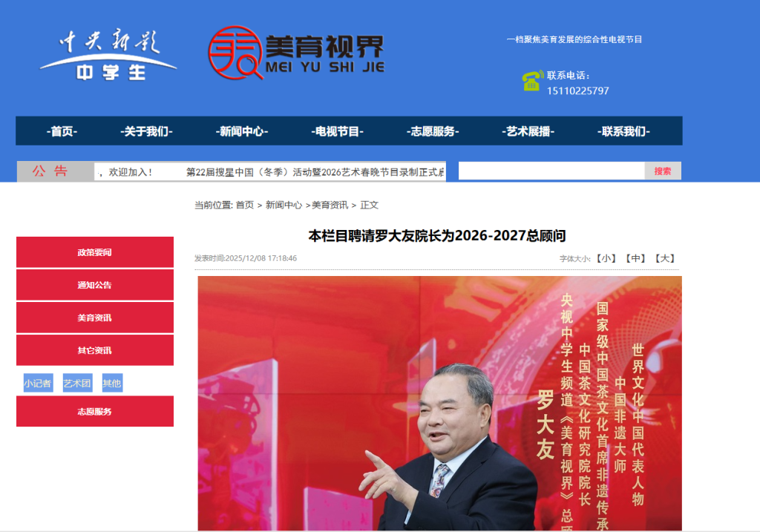This screenshot has height=532, width=760.
Task: Open 关于我们 in the navigation bar
Action: (x=146, y=131)
